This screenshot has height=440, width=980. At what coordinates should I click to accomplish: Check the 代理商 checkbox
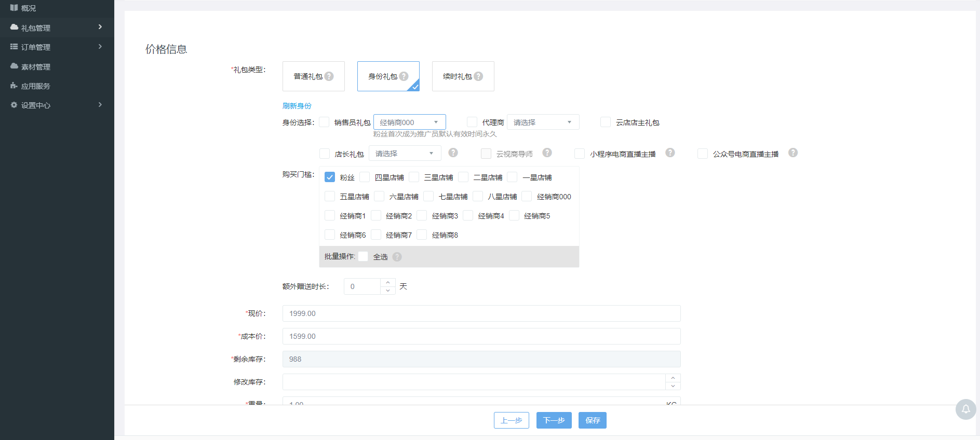click(472, 122)
